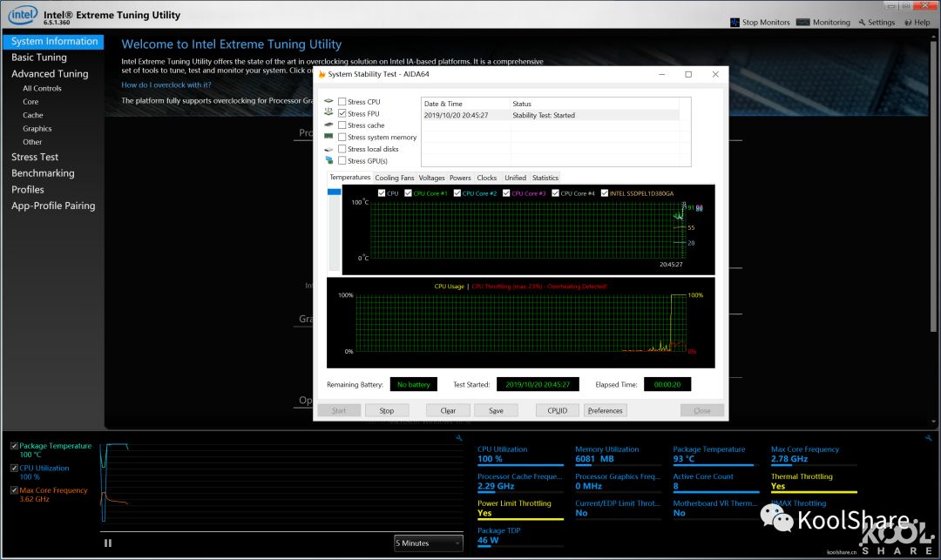Click the AIDA64 flame icon in dialog title
Image resolution: width=941 pixels, height=560 pixels.
pyautogui.click(x=322, y=74)
